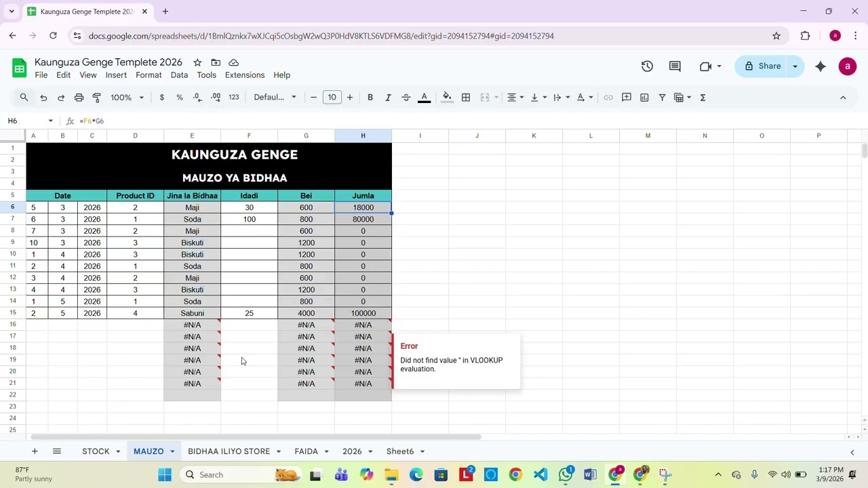Image resolution: width=868 pixels, height=488 pixels.
Task: Open the all sheets list button
Action: pos(57,451)
